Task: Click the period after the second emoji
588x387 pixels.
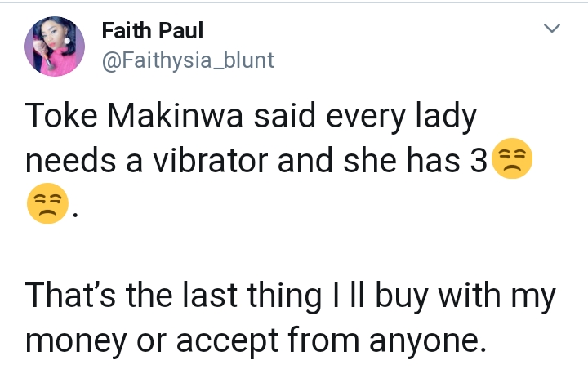Action: [77, 214]
